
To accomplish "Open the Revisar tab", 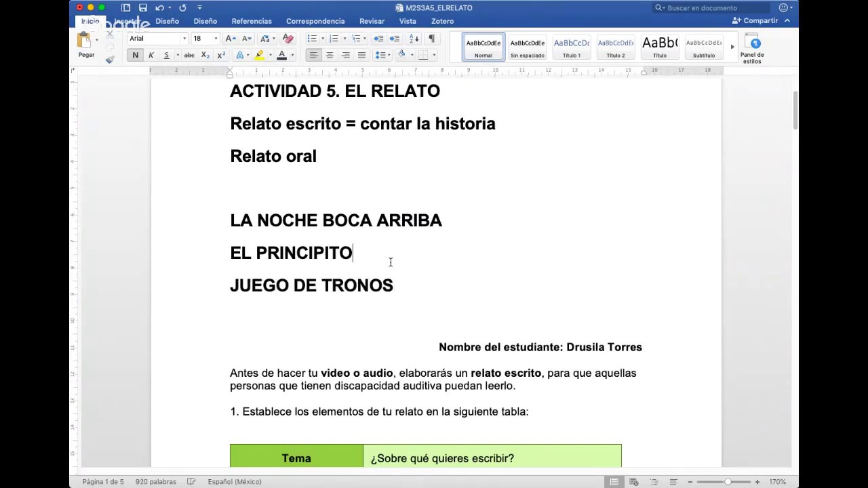I will click(x=372, y=21).
